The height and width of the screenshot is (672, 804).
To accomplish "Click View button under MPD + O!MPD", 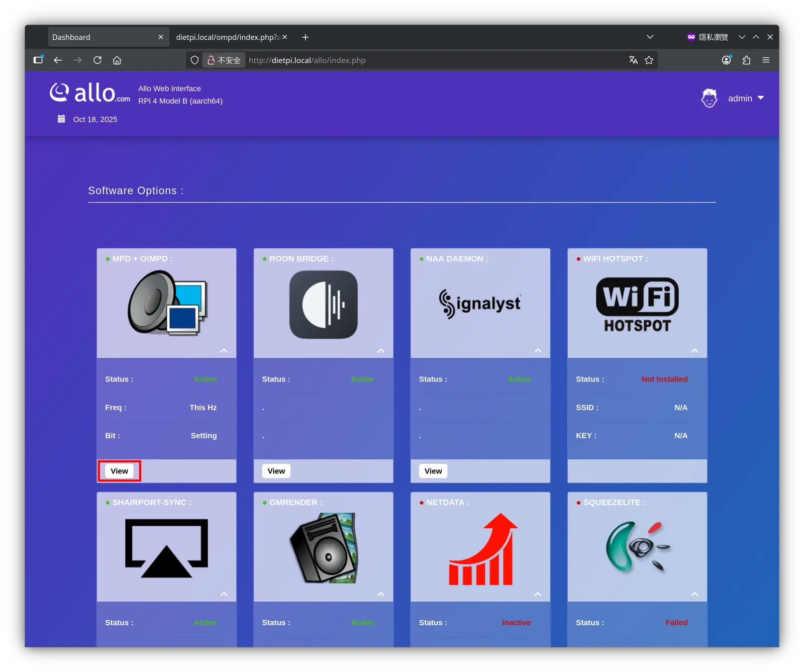I will click(119, 471).
